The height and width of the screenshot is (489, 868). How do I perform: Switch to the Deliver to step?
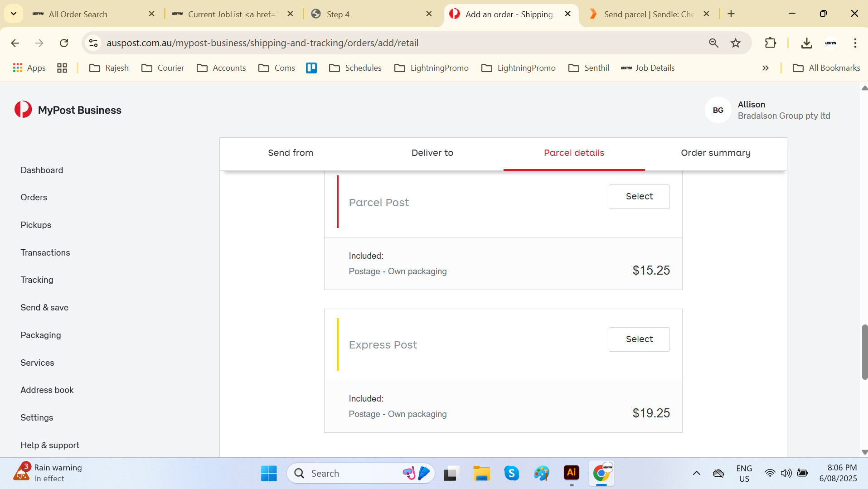[432, 153]
